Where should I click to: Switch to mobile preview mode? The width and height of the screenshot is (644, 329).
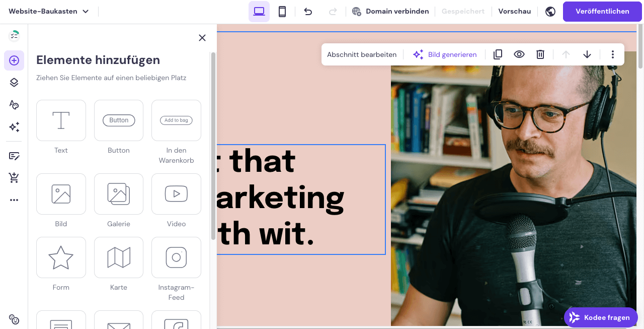click(x=282, y=11)
